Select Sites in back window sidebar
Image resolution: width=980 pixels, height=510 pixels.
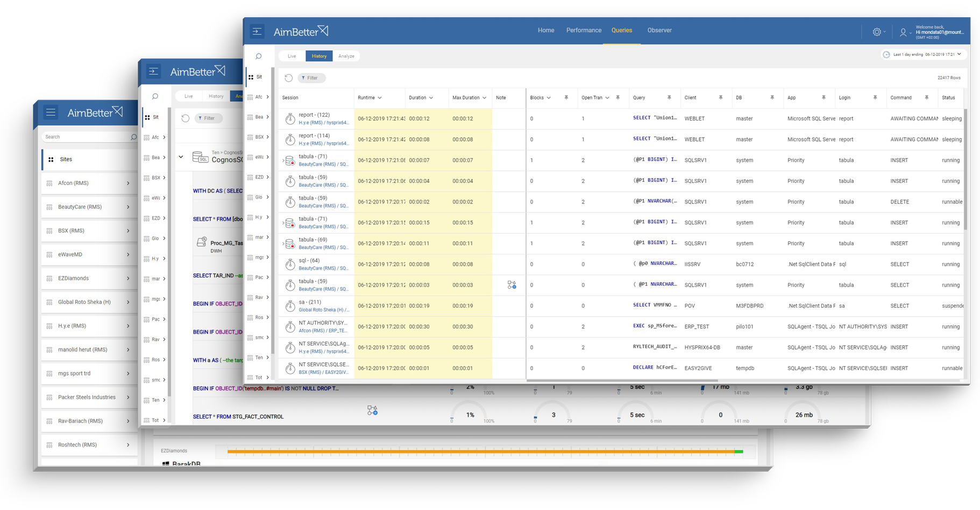tap(90, 159)
